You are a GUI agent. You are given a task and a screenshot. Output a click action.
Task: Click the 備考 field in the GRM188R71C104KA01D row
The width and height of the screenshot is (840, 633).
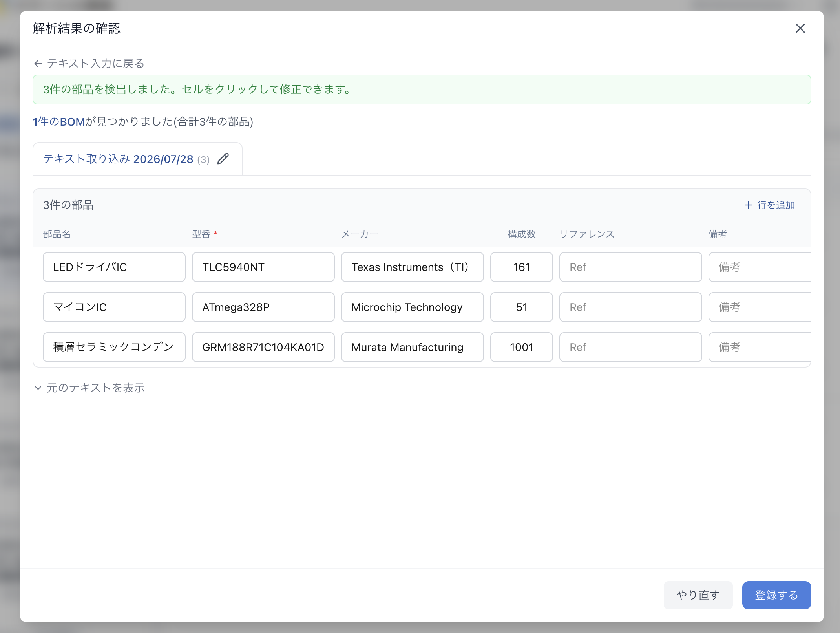coord(760,347)
